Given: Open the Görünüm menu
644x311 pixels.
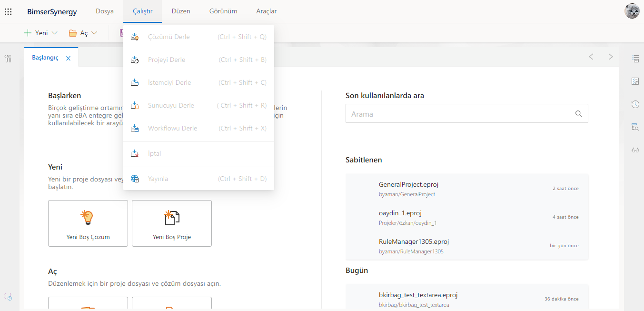Looking at the screenshot, I should [223, 11].
